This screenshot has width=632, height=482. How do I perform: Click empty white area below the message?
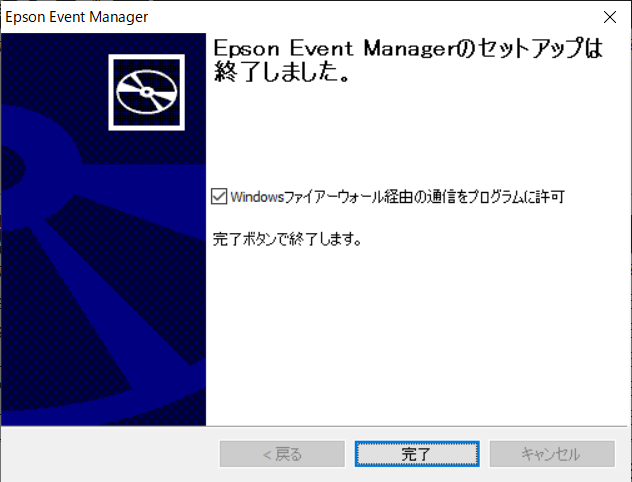(x=417, y=334)
